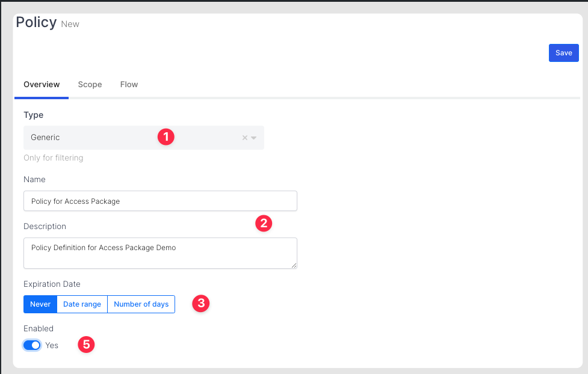Expand the Type dropdown arrow
This screenshot has width=588, height=374.
coord(254,138)
